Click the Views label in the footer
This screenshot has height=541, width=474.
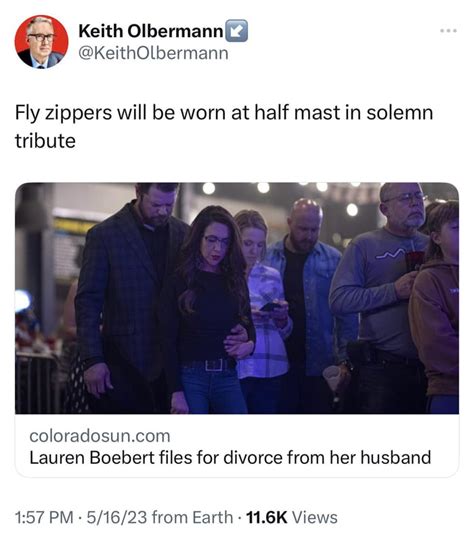(x=315, y=518)
